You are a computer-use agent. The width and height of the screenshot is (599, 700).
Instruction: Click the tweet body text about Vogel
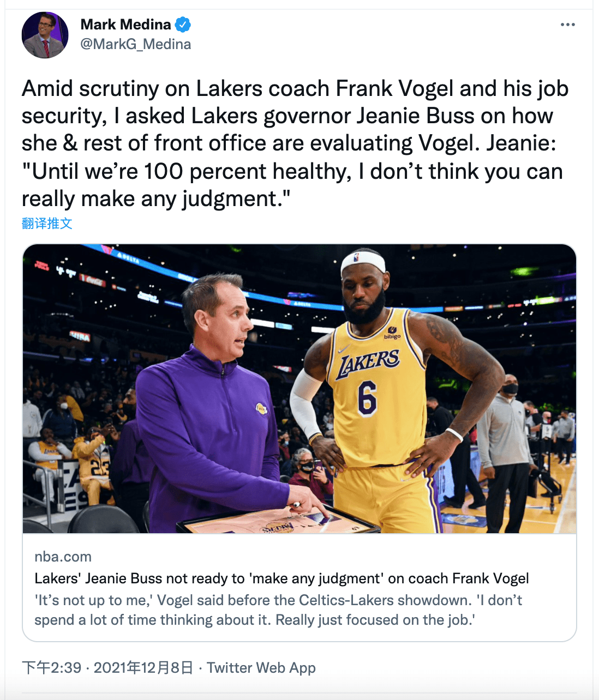coord(295,143)
